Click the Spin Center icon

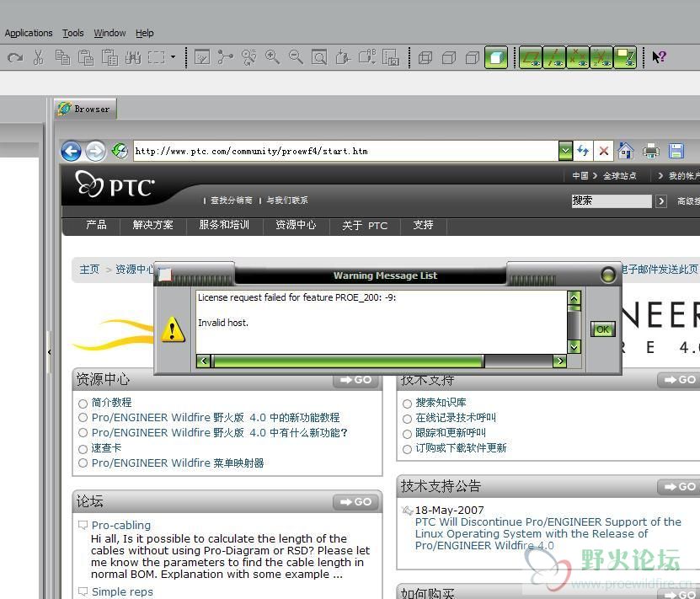(226, 57)
